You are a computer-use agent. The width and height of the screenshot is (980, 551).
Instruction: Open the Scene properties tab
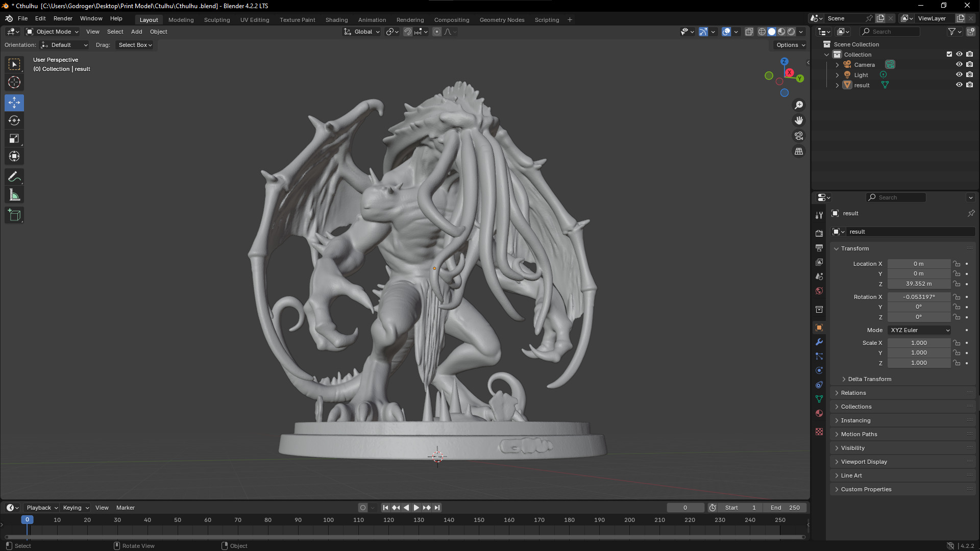click(x=819, y=276)
